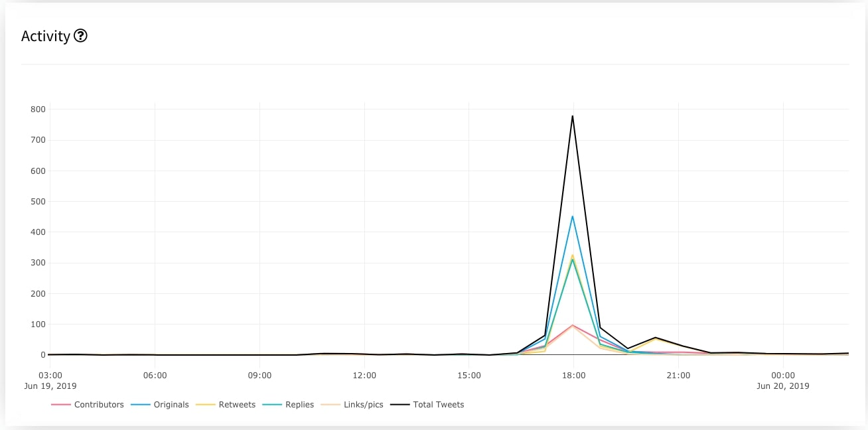This screenshot has width=868, height=430.
Task: Hide the Replies series using its legend entry
Action: click(x=299, y=404)
